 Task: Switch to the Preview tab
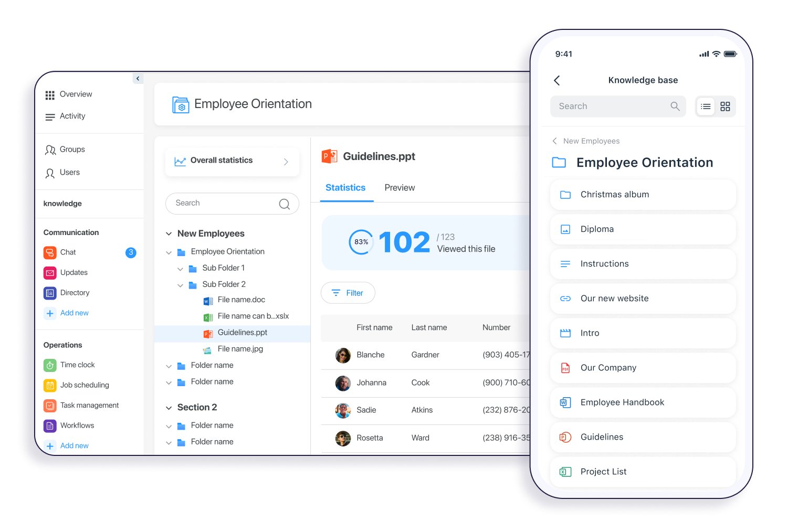pyautogui.click(x=400, y=188)
